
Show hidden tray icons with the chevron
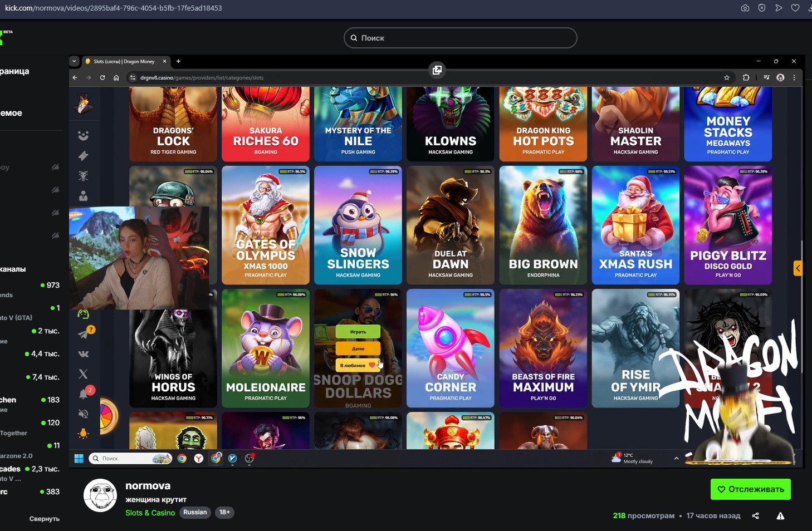[x=676, y=458]
